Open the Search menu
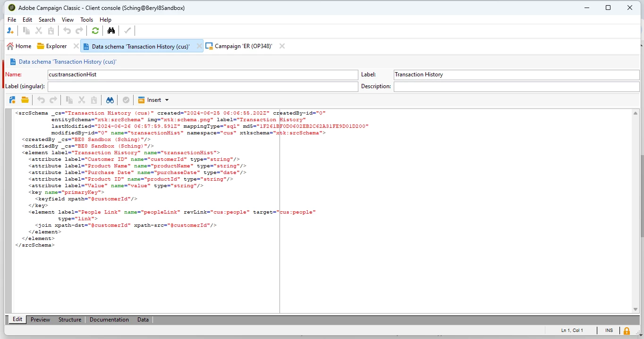Image resolution: width=644 pixels, height=339 pixels. pos(47,20)
